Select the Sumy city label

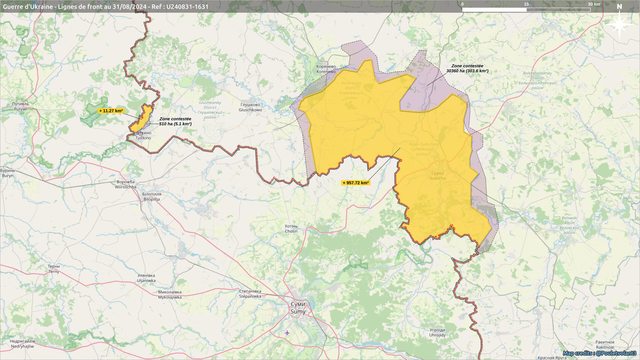pyautogui.click(x=298, y=308)
